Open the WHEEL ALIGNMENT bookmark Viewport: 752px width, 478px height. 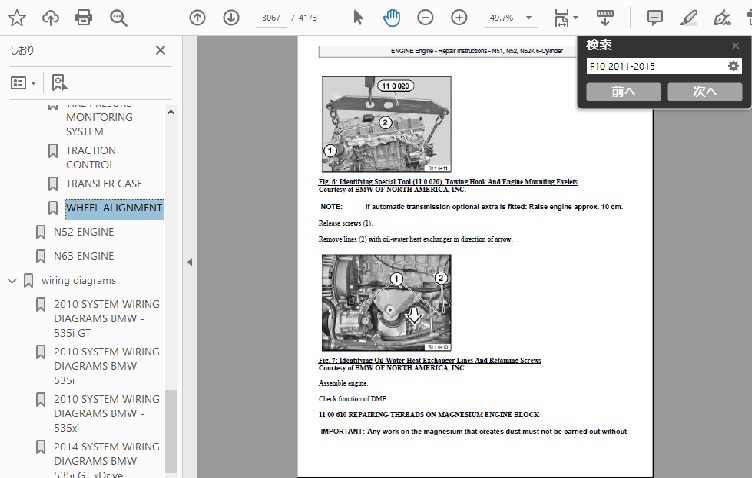(x=113, y=208)
